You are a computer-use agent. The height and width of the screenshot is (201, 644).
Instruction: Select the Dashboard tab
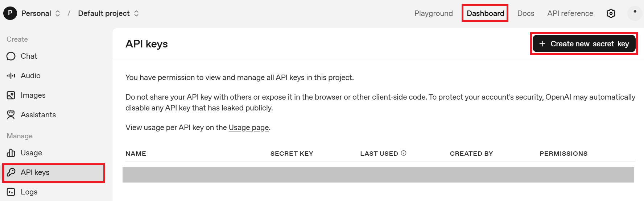[485, 13]
